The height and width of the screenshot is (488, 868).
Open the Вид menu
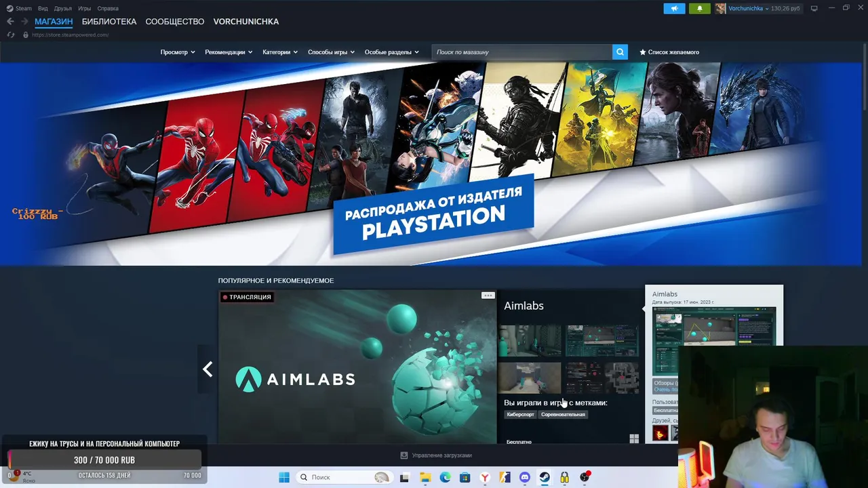[43, 8]
